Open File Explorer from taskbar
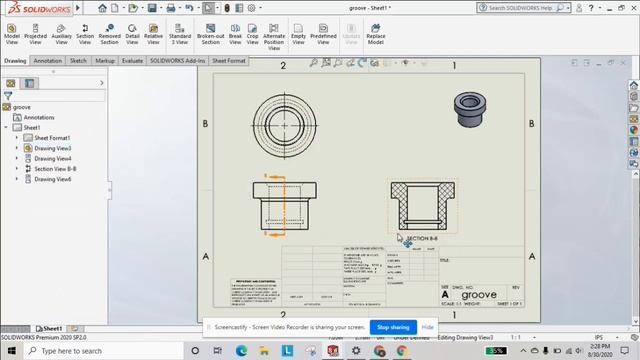This screenshot has width=640, height=360. 264,351
